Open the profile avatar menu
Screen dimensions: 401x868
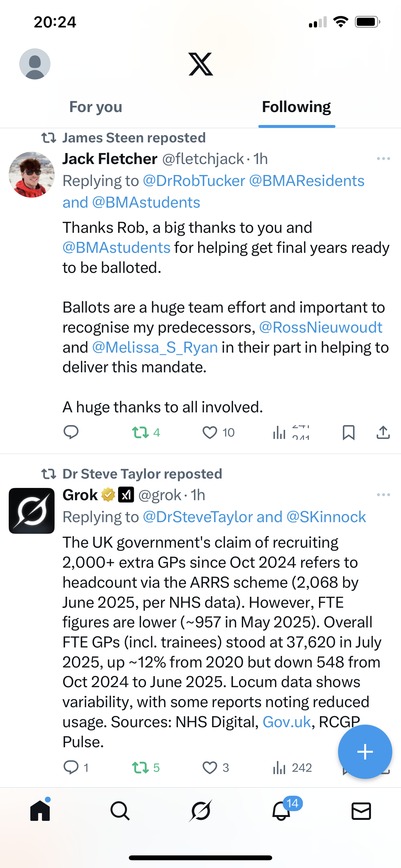(35, 64)
